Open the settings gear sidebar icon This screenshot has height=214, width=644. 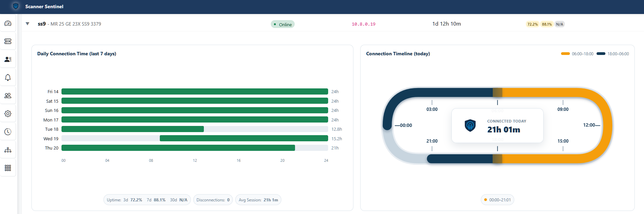(8, 114)
